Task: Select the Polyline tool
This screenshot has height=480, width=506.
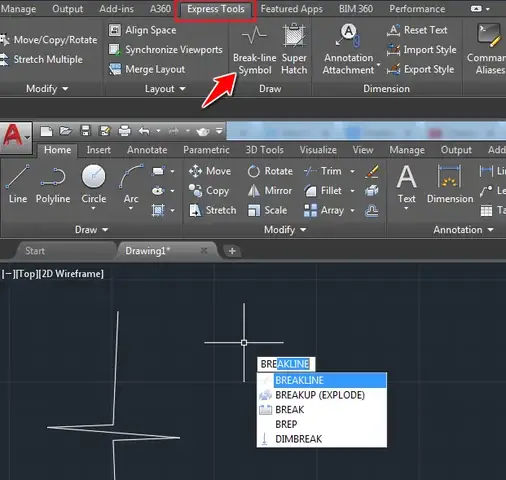Action: 53,184
